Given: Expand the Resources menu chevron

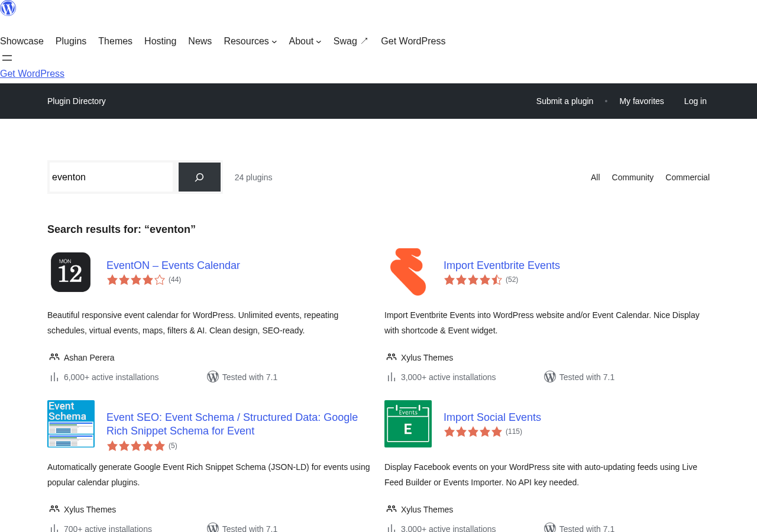Looking at the screenshot, I should (274, 41).
